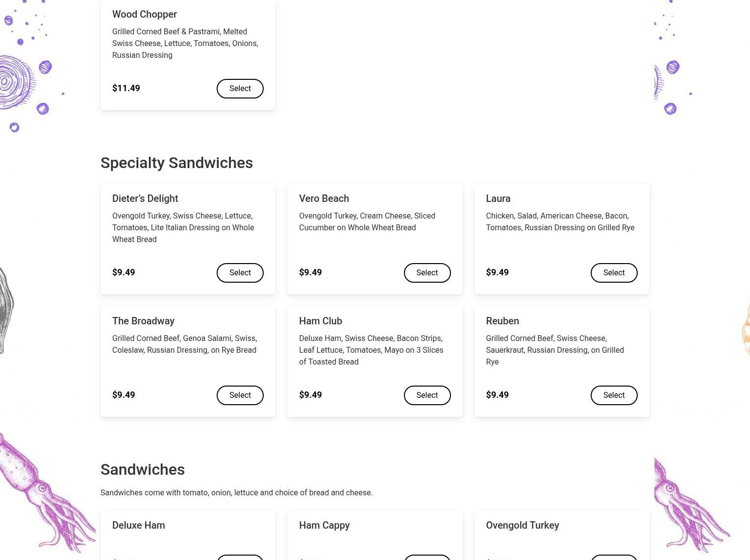750x560 pixels.
Task: Click the Specialty Sandwiches section heading
Action: click(176, 163)
